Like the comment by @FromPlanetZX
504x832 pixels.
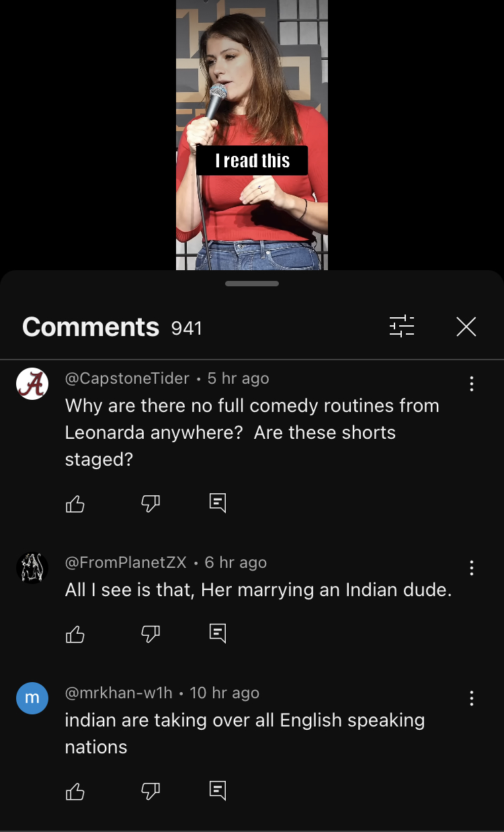[75, 634]
